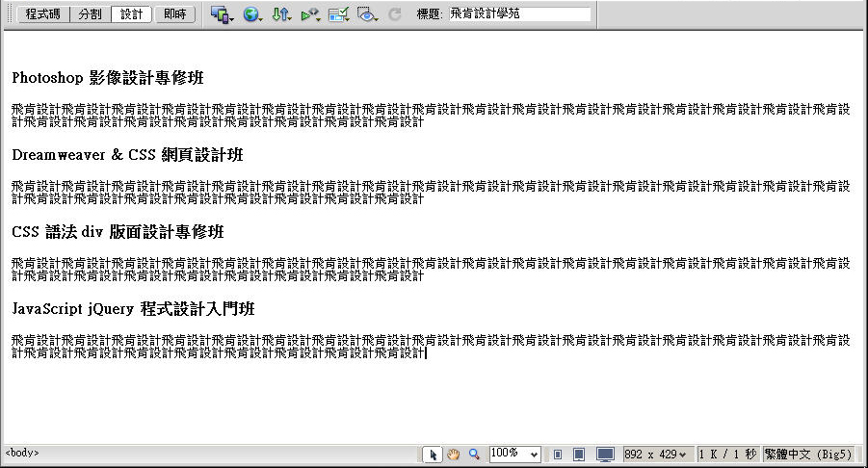Open the Multiscreen preview icon

tap(222, 15)
